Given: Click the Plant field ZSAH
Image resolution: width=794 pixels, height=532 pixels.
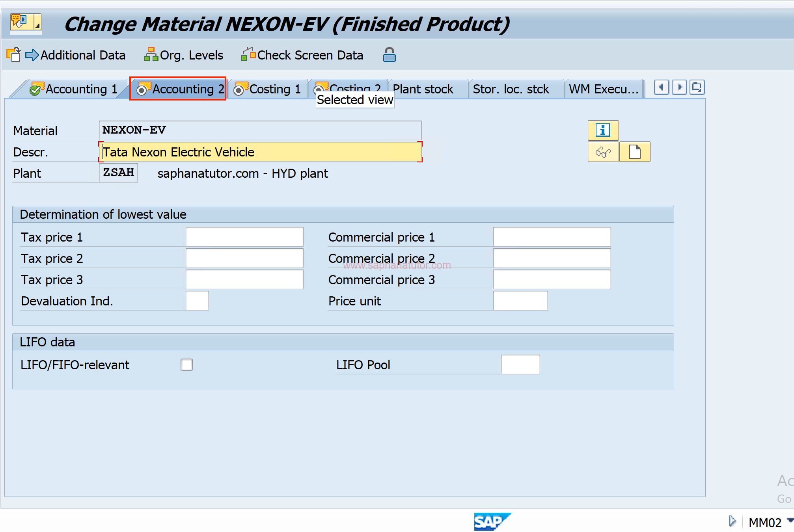Looking at the screenshot, I should (x=118, y=173).
